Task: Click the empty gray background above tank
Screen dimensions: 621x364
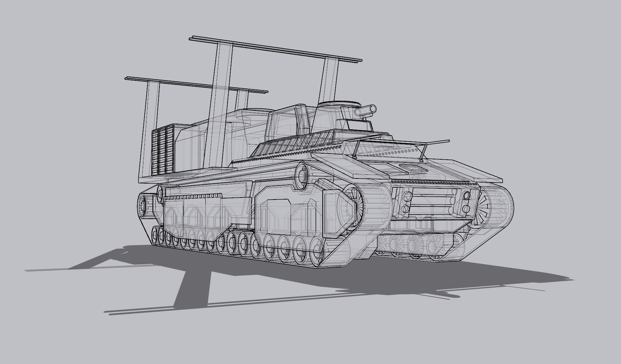Action: (x=443, y=41)
